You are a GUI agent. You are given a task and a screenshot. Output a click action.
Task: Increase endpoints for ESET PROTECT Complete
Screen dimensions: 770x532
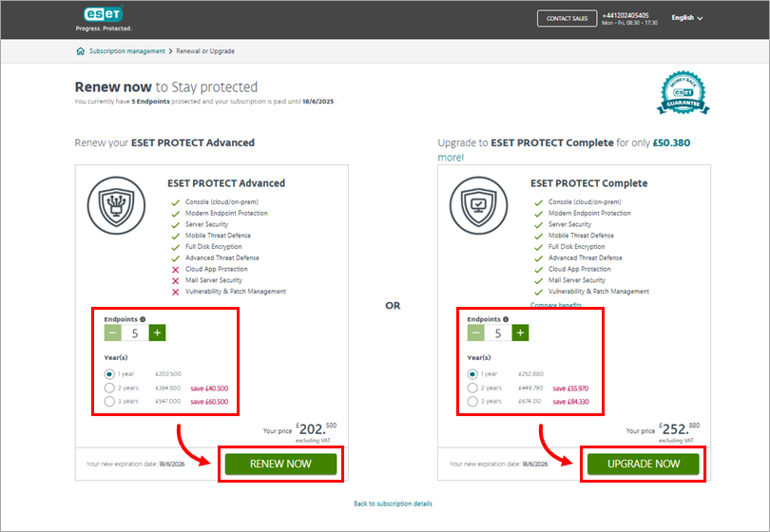click(520, 333)
